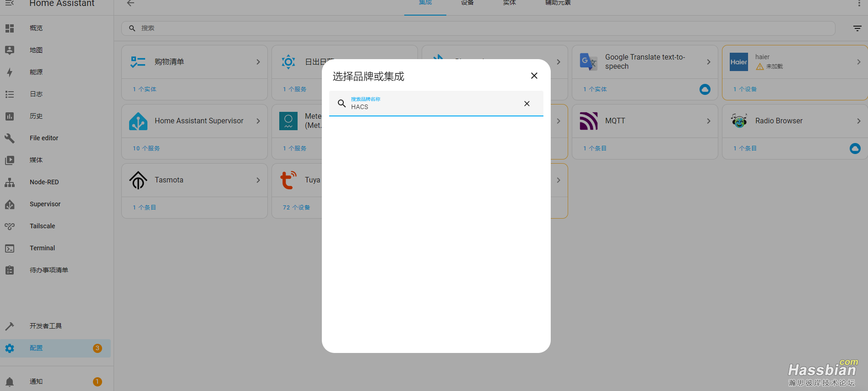868x391 pixels.
Task: Open Google Translate's 1 entity link
Action: (x=595, y=89)
